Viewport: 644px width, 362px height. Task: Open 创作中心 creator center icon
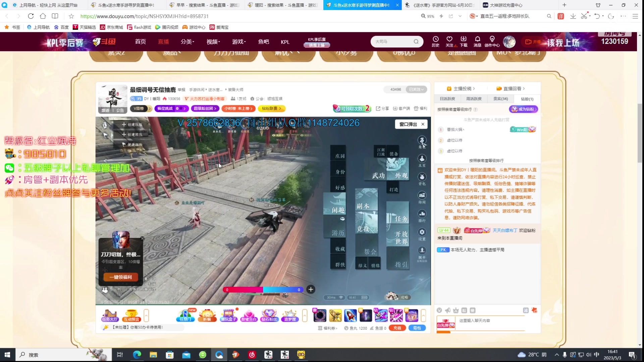[x=492, y=42]
